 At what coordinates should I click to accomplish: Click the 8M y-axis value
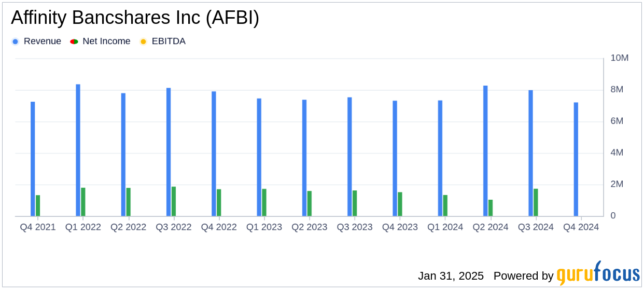coord(617,90)
